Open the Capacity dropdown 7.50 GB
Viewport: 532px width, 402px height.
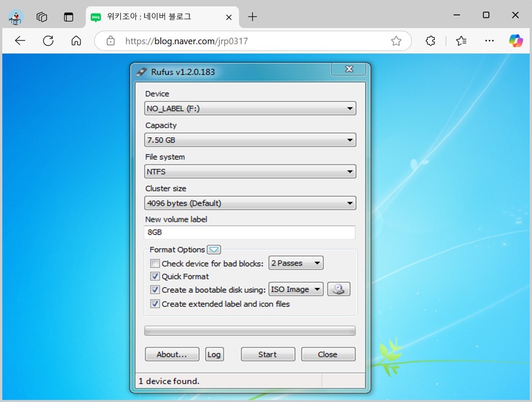(x=250, y=140)
